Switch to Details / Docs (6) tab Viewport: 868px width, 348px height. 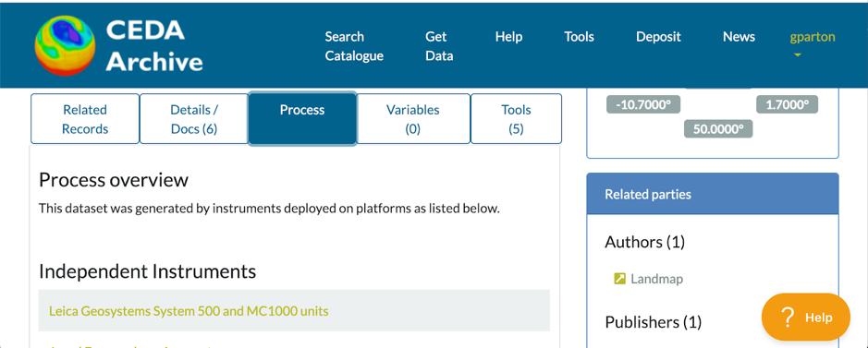[194, 119]
